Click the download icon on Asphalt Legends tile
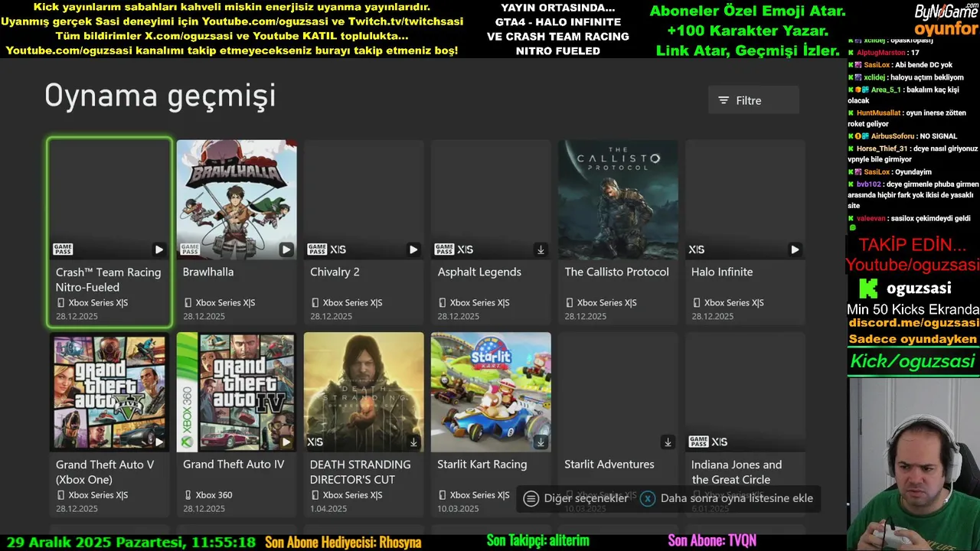The height and width of the screenshot is (551, 980). tap(541, 249)
